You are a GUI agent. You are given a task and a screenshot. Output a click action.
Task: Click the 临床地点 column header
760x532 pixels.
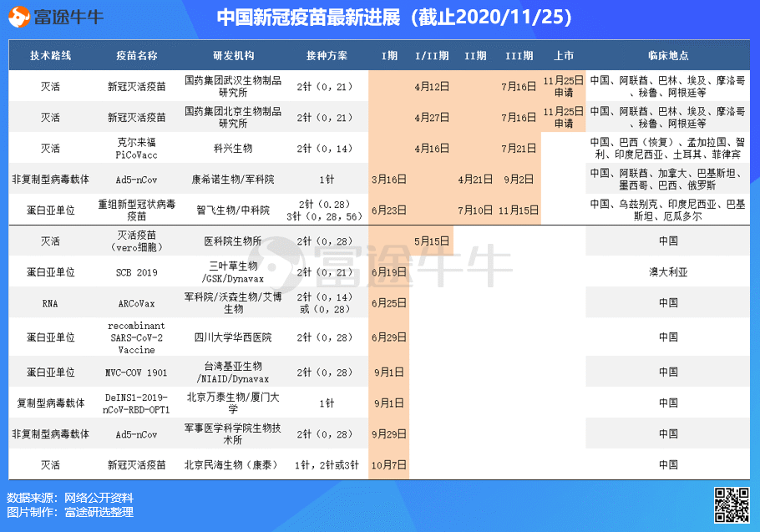668,56
